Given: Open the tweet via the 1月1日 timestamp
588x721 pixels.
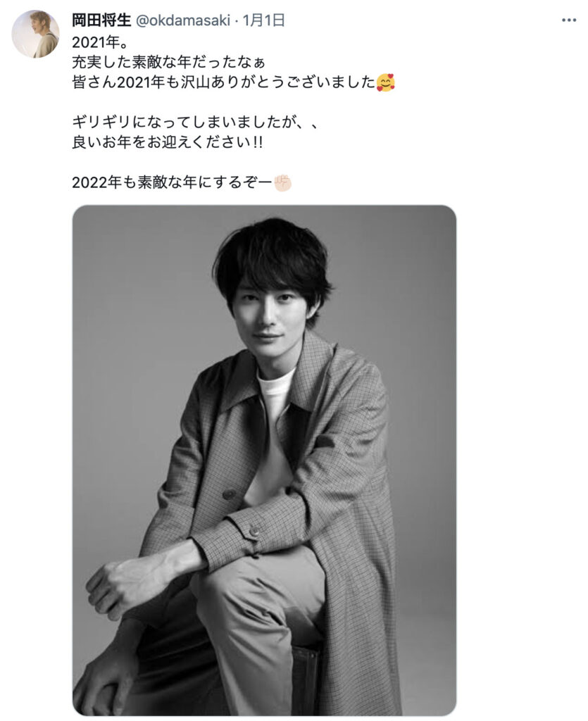Looking at the screenshot, I should point(263,20).
